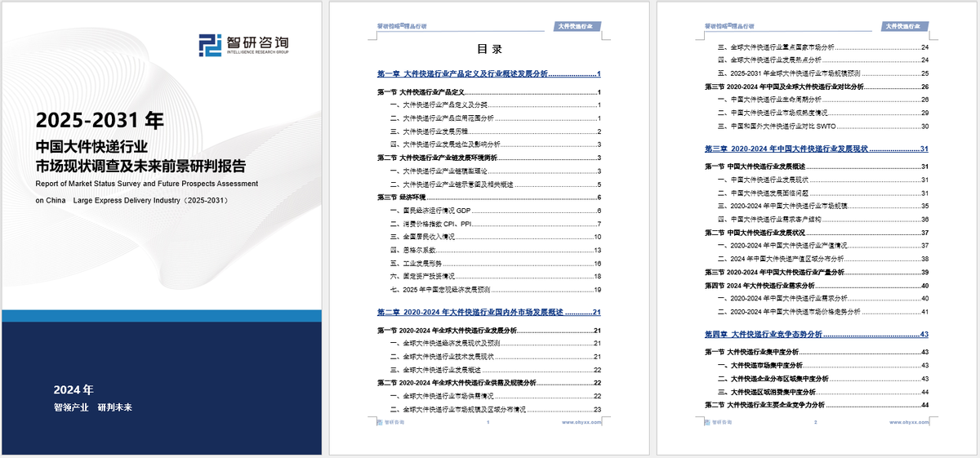
Task: Select entry 第一节 大件快递行业集中度分析
Action: pos(817,352)
